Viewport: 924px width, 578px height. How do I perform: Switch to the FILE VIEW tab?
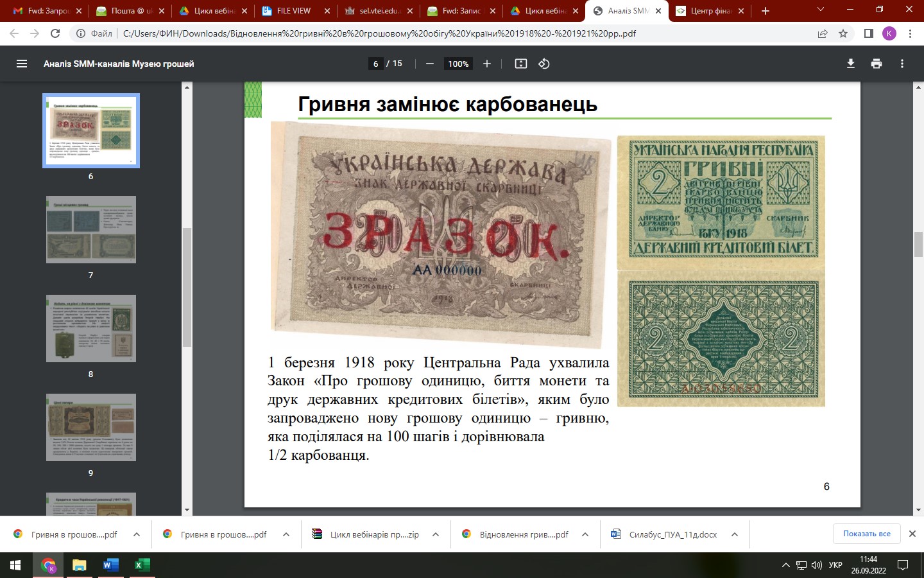[293, 11]
